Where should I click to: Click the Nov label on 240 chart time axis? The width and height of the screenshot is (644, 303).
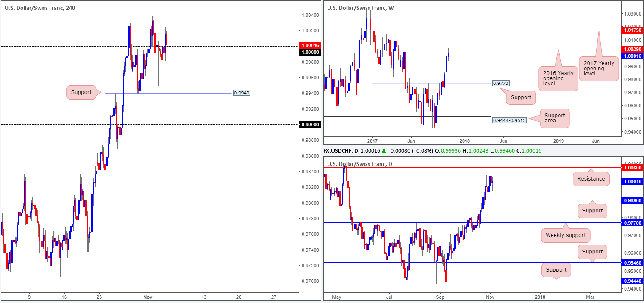[148, 297]
